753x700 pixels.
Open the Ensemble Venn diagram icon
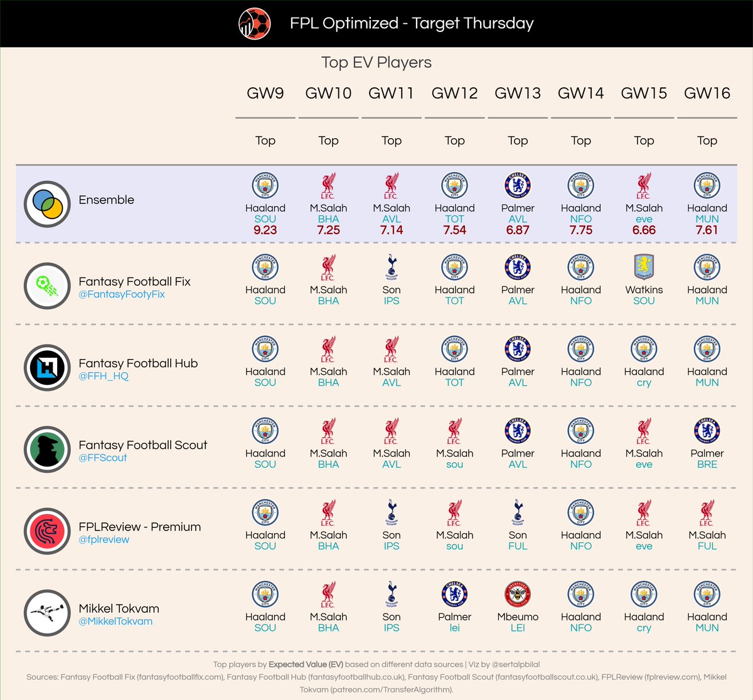pyautogui.click(x=47, y=204)
